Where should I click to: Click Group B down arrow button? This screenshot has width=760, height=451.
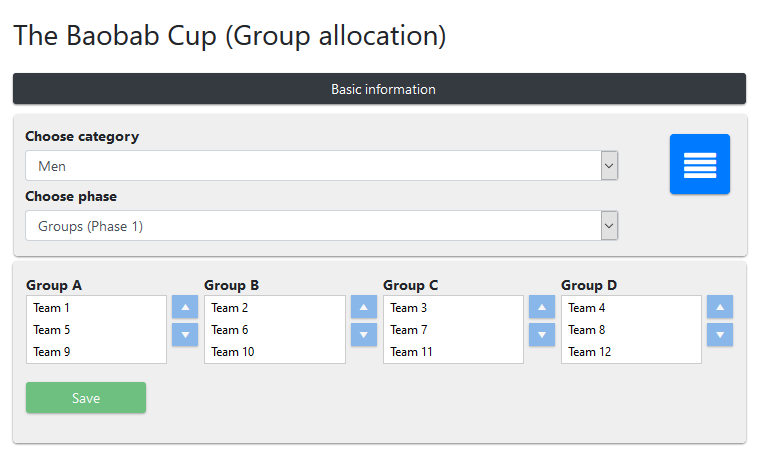pyautogui.click(x=364, y=335)
